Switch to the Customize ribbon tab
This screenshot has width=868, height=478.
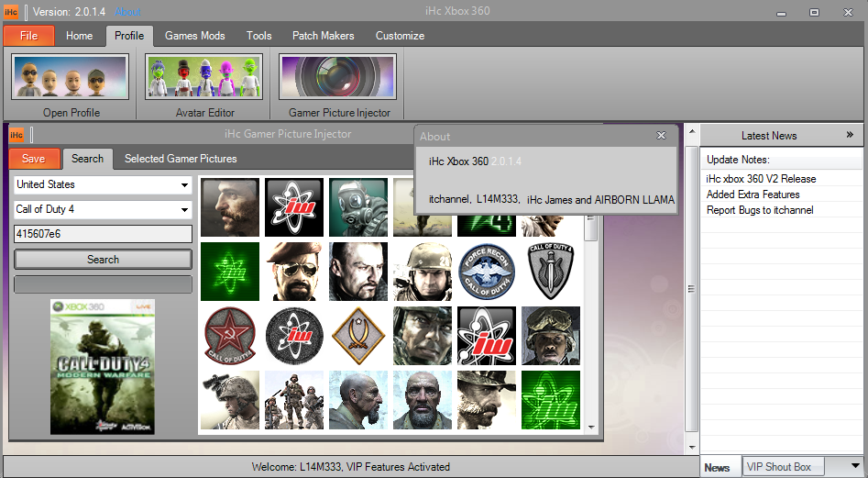click(x=400, y=36)
